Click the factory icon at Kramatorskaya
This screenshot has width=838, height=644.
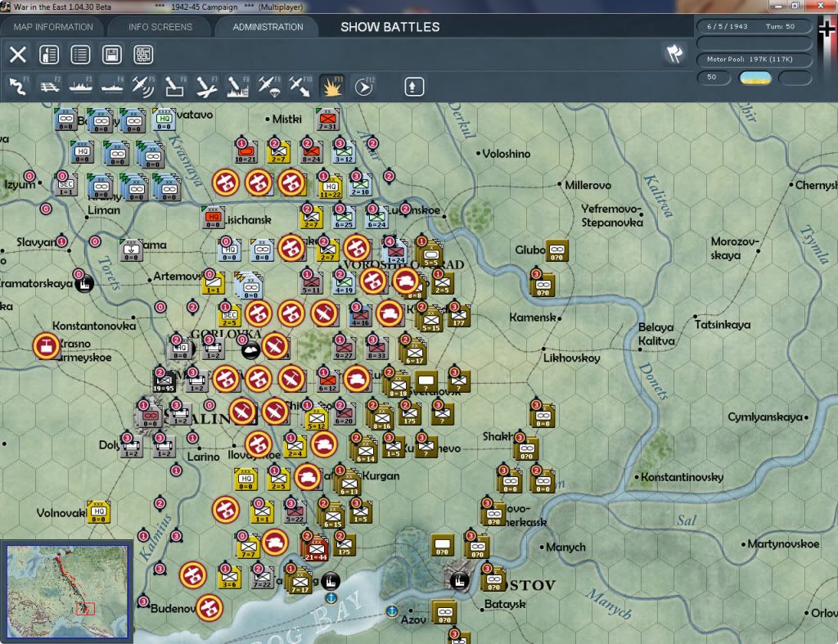pos(83,284)
